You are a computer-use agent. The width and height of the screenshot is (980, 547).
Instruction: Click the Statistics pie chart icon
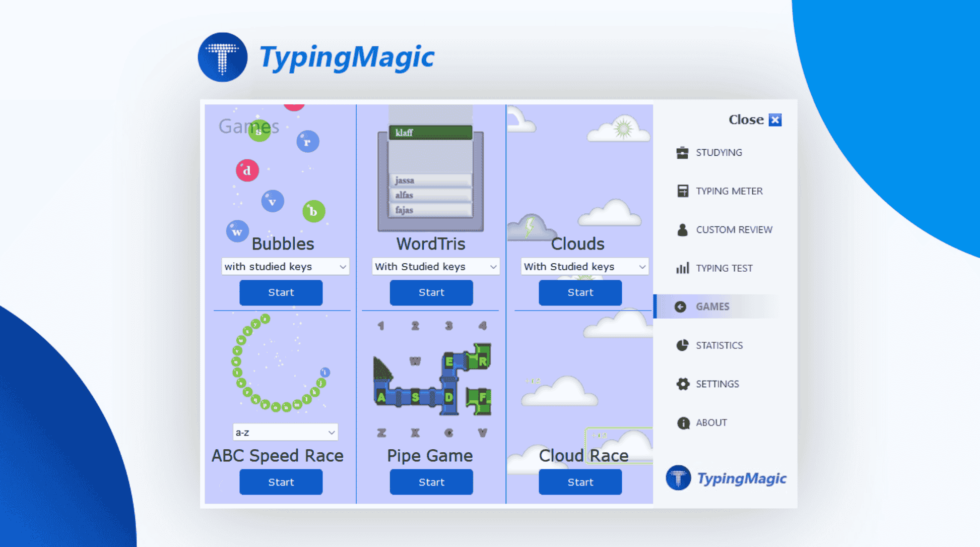683,345
